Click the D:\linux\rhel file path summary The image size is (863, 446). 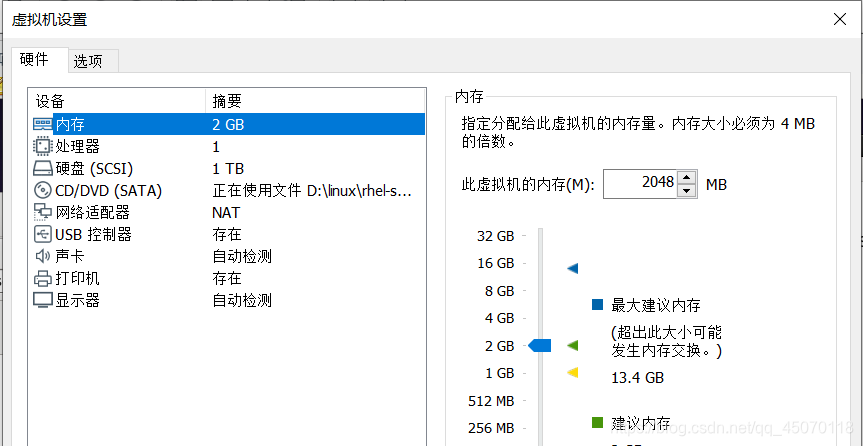click(x=312, y=191)
